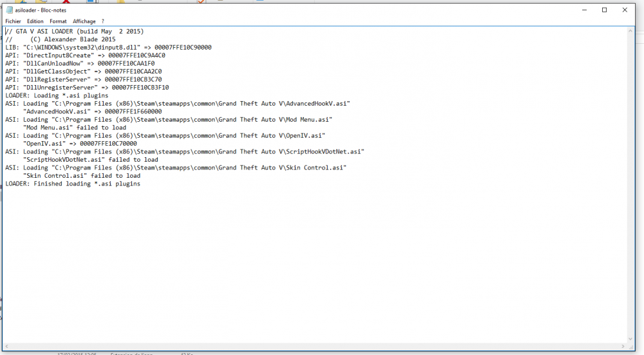Image resolution: width=644 pixels, height=355 pixels.
Task: Click the LIB dinput8.dll line
Action: tap(108, 47)
